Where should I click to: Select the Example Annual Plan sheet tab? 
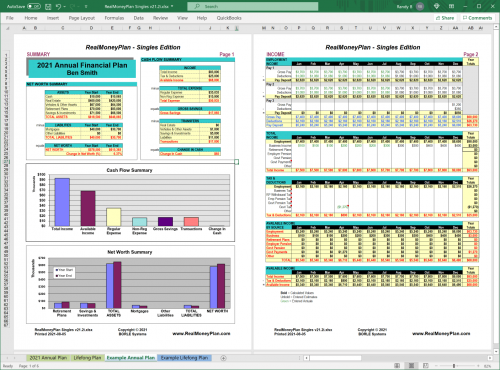pyautogui.click(x=131, y=358)
